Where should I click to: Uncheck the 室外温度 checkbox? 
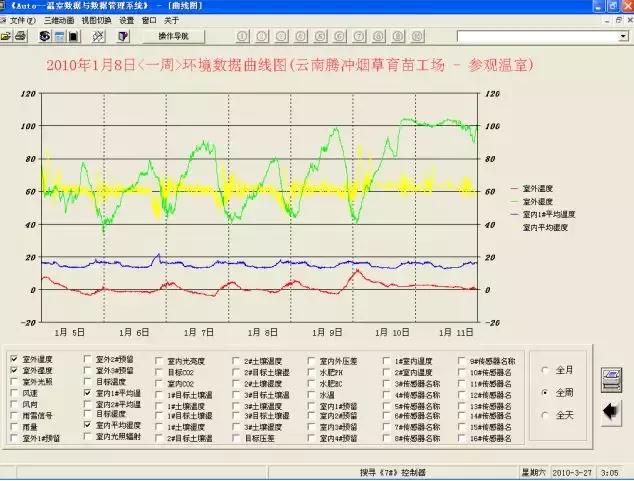coord(14,359)
